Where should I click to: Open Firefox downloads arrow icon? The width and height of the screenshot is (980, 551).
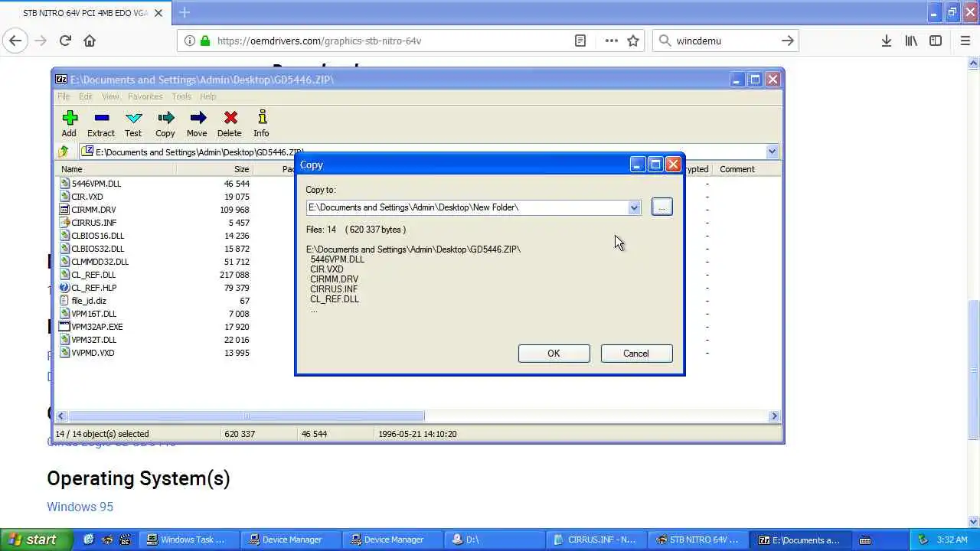point(886,41)
